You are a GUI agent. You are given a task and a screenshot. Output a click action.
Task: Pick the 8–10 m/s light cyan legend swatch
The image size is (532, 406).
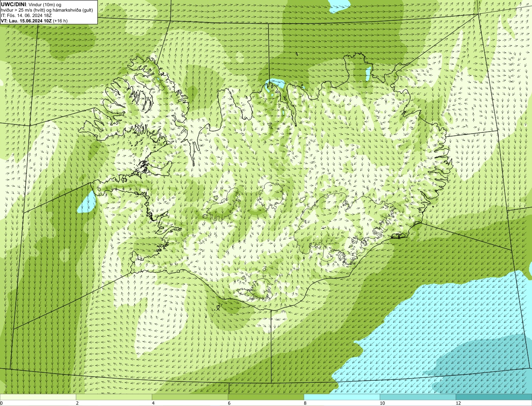click(x=342, y=397)
